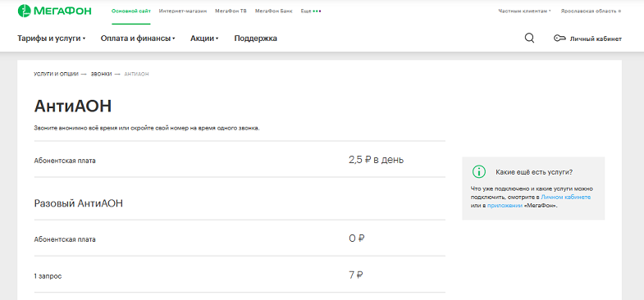Click the Разовый АнтиАОН subheading
The width and height of the screenshot is (644, 300).
[x=79, y=203]
